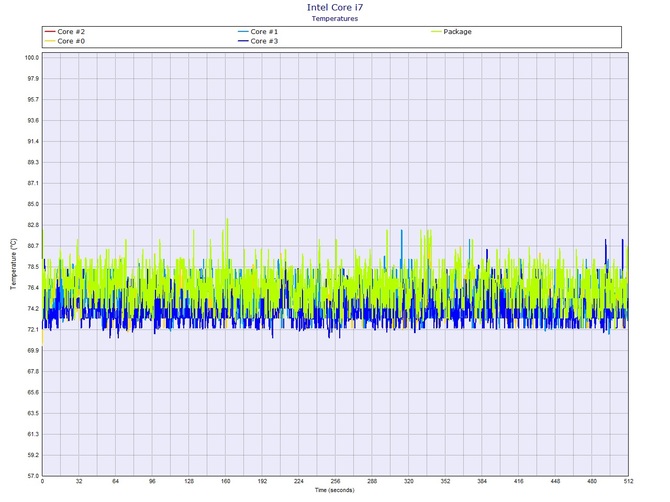Click the Time (seconds) axis label
The image size is (670, 502).
pos(335,490)
